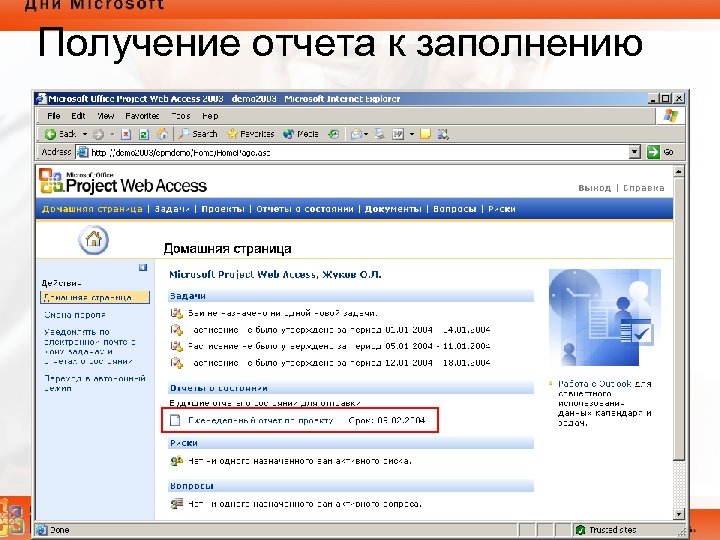The image size is (720, 540).
Task: Click the Выход logout link
Action: pyautogui.click(x=595, y=188)
